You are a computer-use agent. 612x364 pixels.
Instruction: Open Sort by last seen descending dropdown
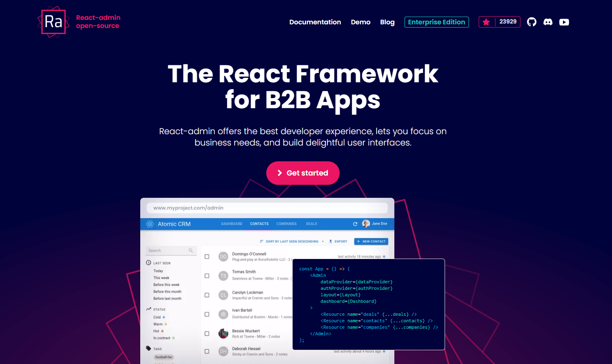click(292, 241)
